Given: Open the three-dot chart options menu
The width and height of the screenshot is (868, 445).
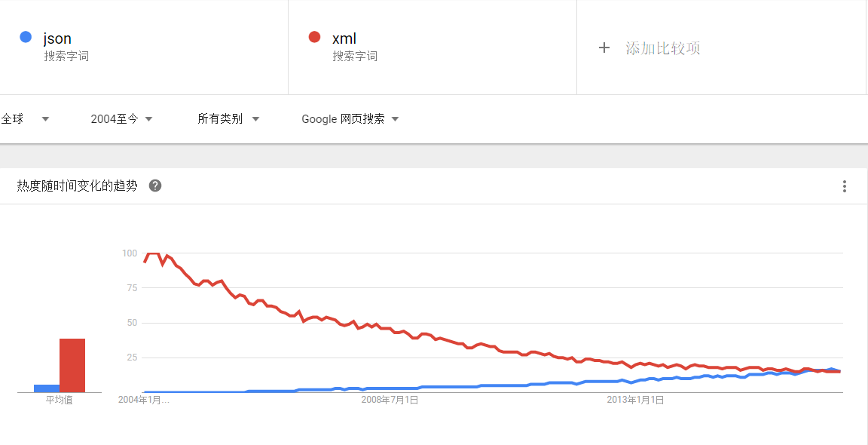Looking at the screenshot, I should click(x=845, y=186).
